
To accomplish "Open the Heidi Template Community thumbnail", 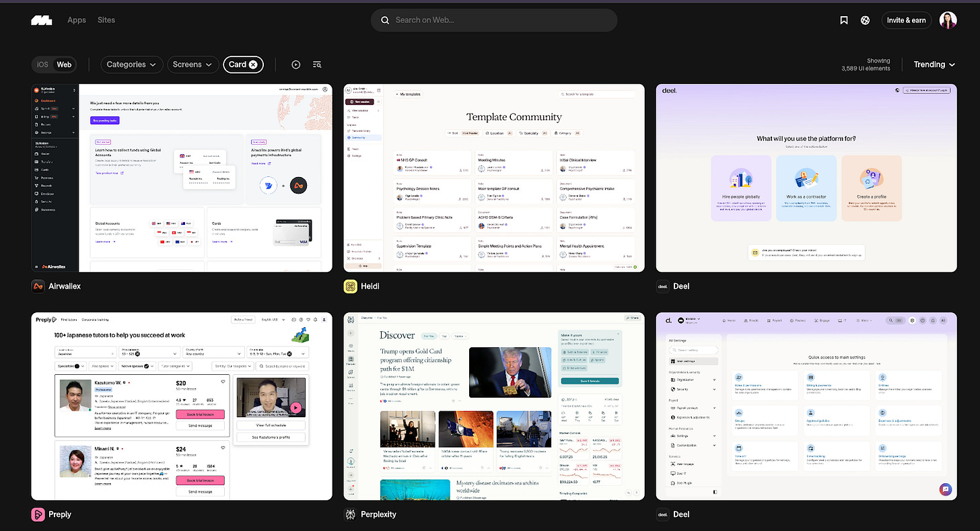I will coord(494,178).
